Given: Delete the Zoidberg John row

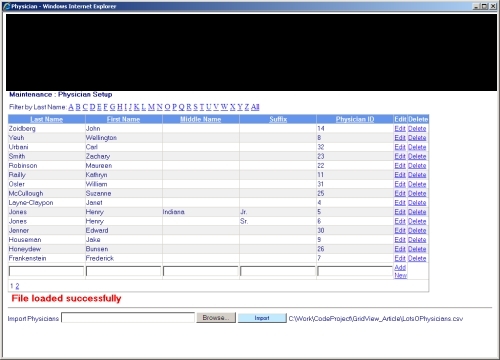Looking at the screenshot, I should 417,129.
